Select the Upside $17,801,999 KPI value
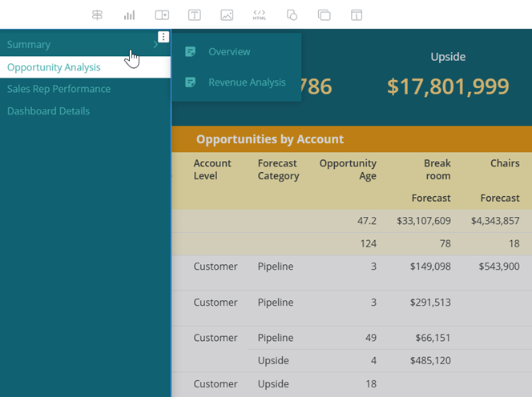Screen dimensions: 532x397 point(448,86)
